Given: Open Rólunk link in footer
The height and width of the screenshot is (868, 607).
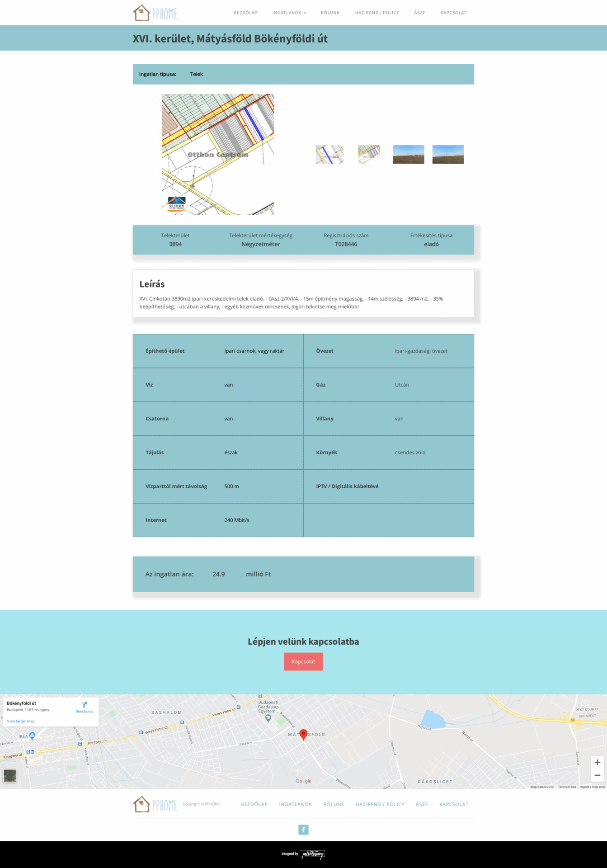Looking at the screenshot, I should pos(334,804).
